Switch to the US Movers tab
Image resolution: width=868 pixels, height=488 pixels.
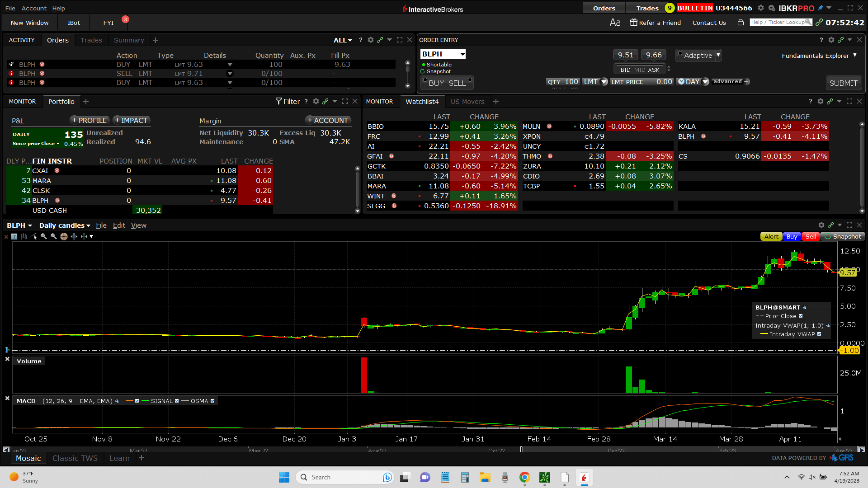point(467,102)
